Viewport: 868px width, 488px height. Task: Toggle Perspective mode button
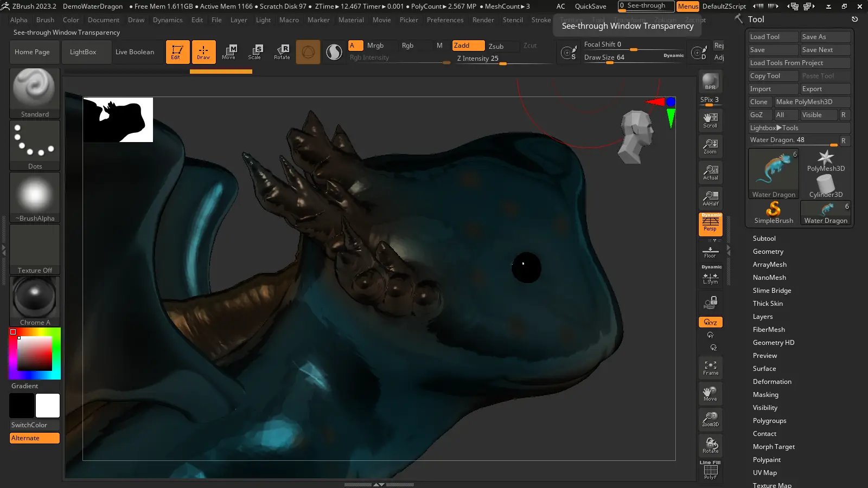click(710, 224)
